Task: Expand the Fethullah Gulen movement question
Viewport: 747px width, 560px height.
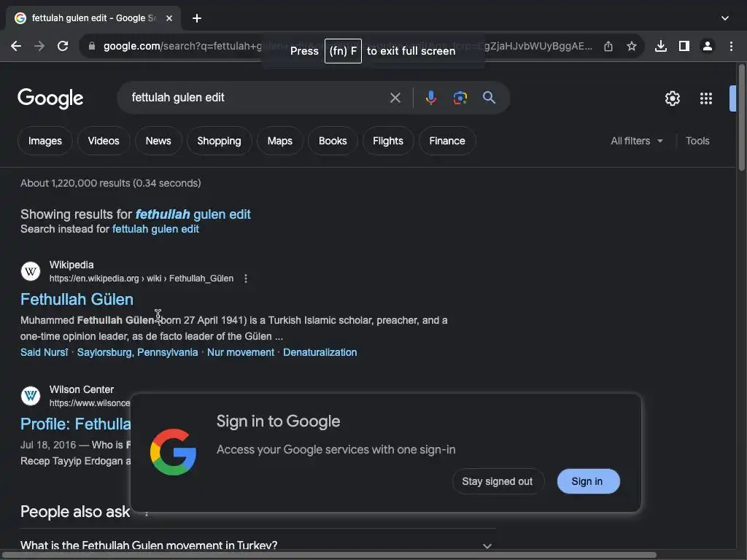Action: [258, 545]
